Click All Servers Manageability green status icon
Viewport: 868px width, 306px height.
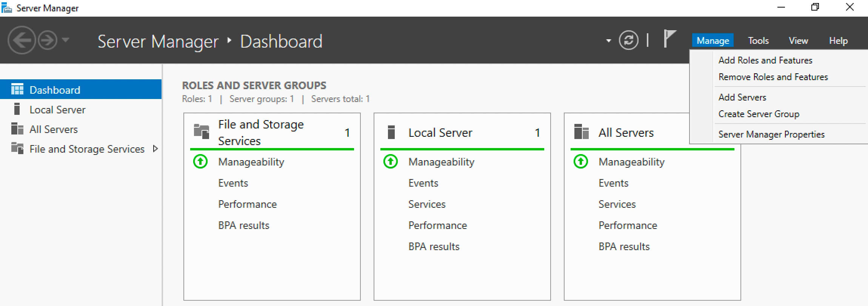(x=581, y=162)
